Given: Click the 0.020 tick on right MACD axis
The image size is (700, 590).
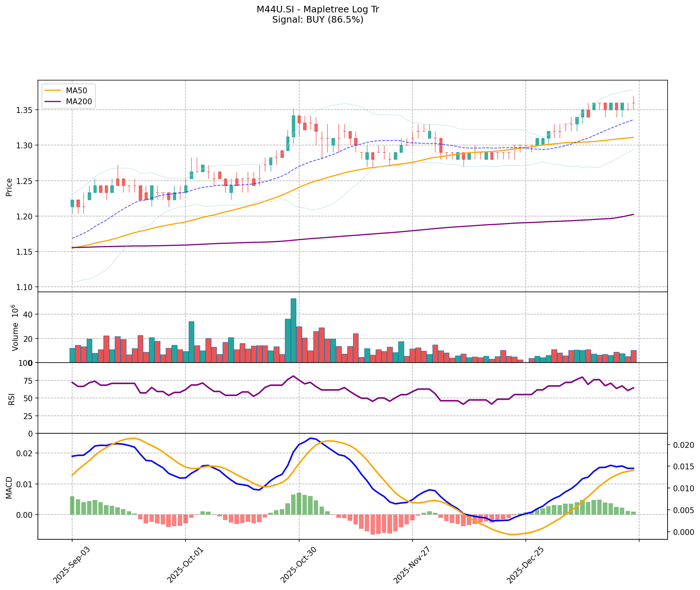Looking at the screenshot, I should click(x=684, y=445).
